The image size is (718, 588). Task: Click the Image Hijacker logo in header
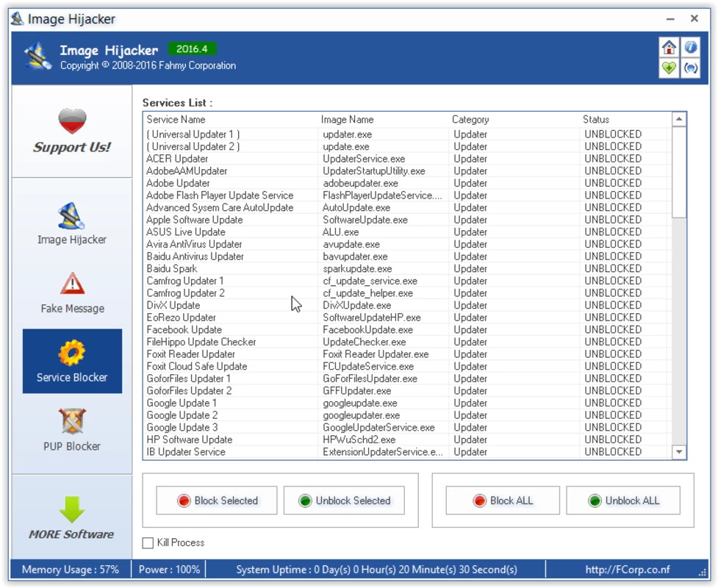[37, 57]
